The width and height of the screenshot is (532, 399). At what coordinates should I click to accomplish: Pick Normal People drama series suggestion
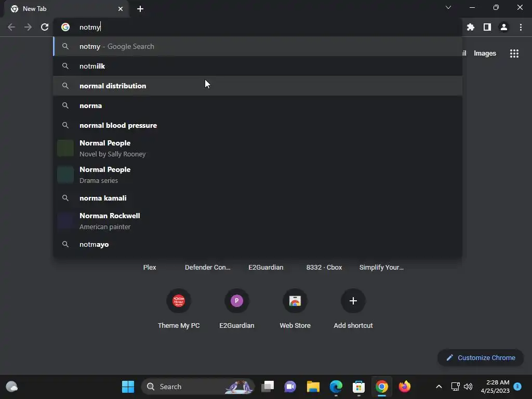point(258,175)
